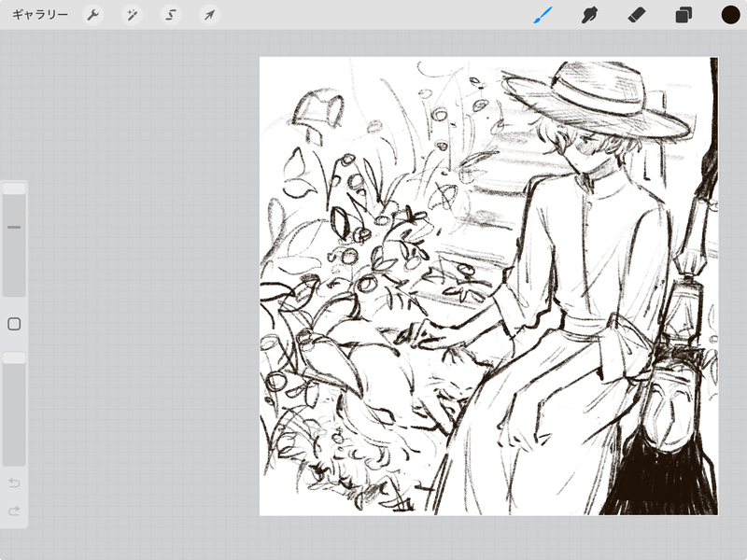
Task: Select the Smudge finger tool
Action: click(590, 15)
